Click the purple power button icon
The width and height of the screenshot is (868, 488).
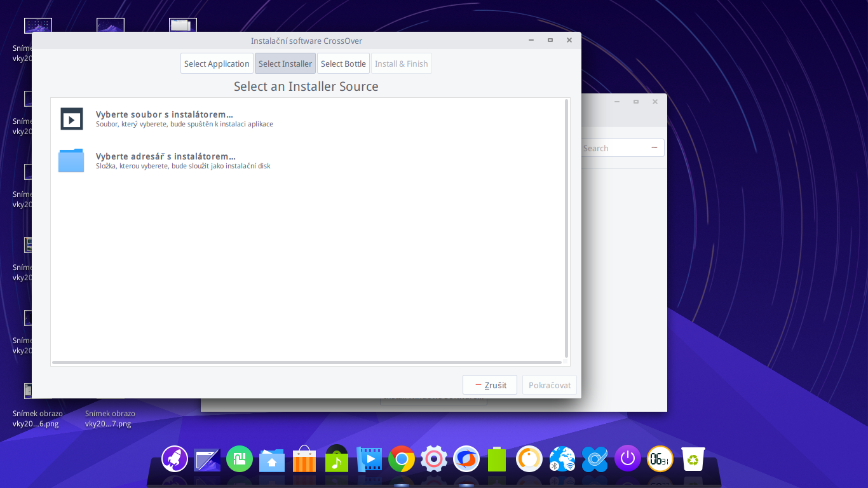point(628,458)
